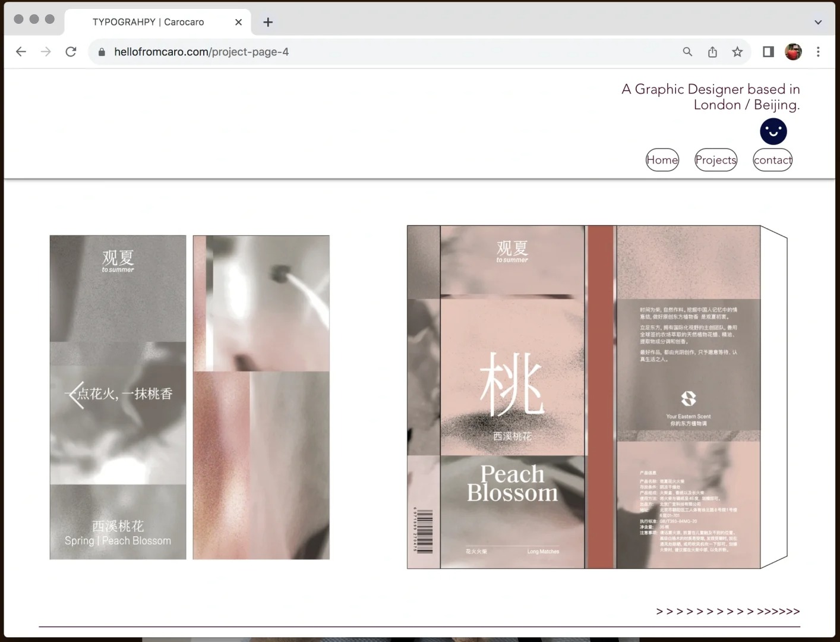Image resolution: width=840 pixels, height=642 pixels.
Task: Click the forward navigation arrow
Action: 46,52
